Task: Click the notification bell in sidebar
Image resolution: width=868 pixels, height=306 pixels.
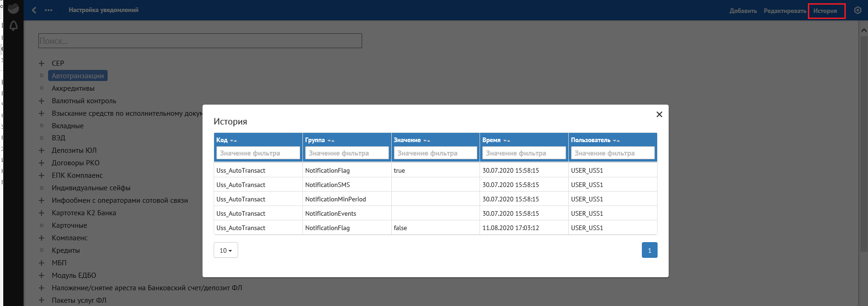Action: click(13, 26)
